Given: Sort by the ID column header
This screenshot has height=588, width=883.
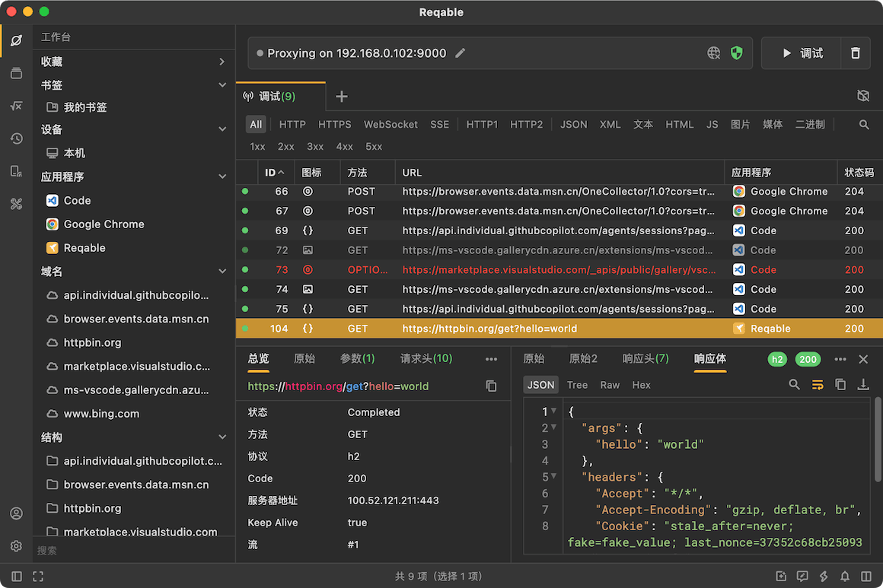Looking at the screenshot, I should [275, 172].
